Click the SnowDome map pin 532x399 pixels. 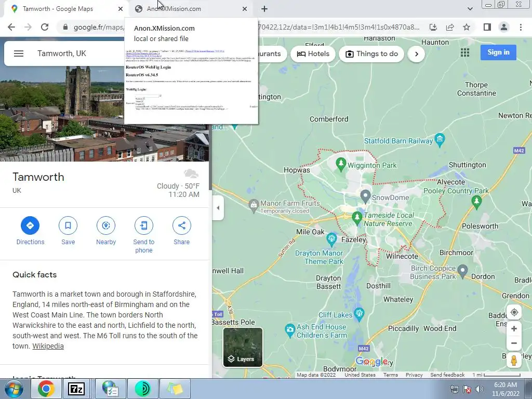click(365, 196)
